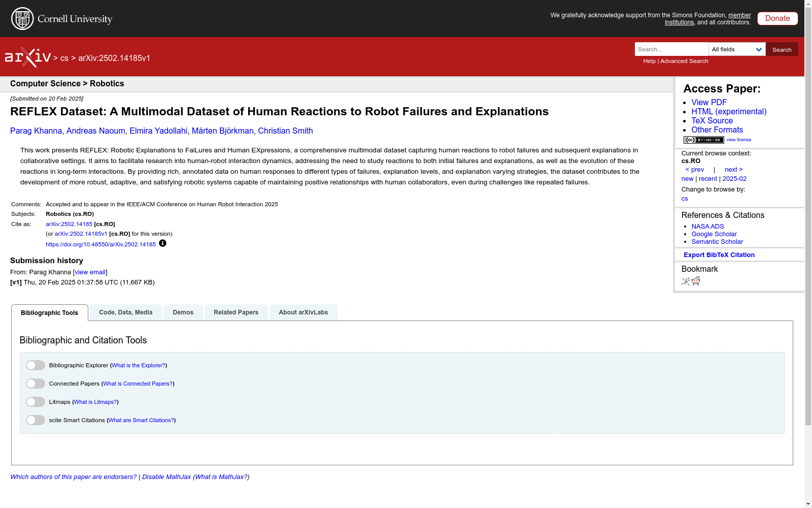
Task: Click the view license link
Action: (739, 140)
